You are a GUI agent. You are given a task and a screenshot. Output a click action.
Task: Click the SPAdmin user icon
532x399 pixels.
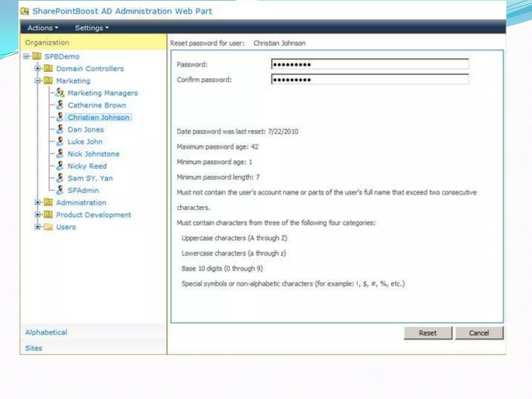[x=60, y=190]
